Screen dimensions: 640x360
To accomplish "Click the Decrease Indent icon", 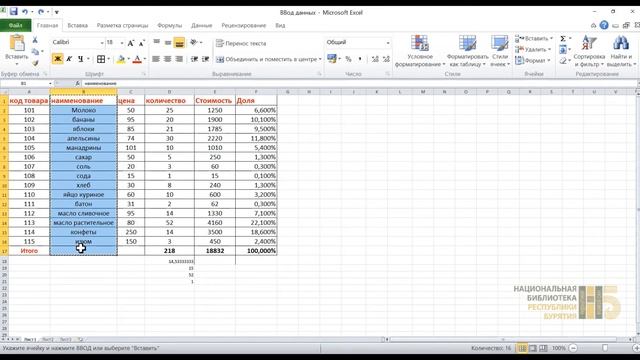I will tap(194, 59).
